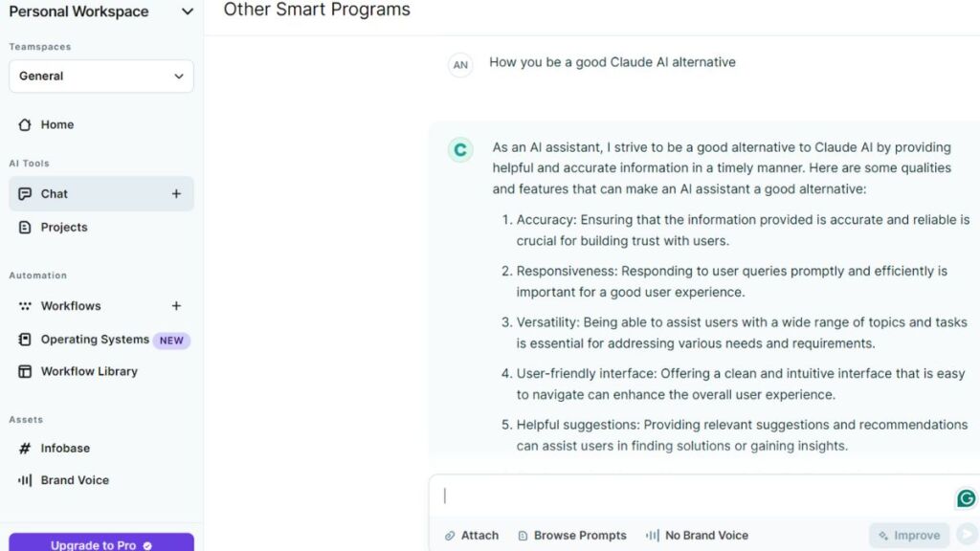Click the Upgrade to Pro button
The height and width of the screenshot is (551, 980).
101,543
